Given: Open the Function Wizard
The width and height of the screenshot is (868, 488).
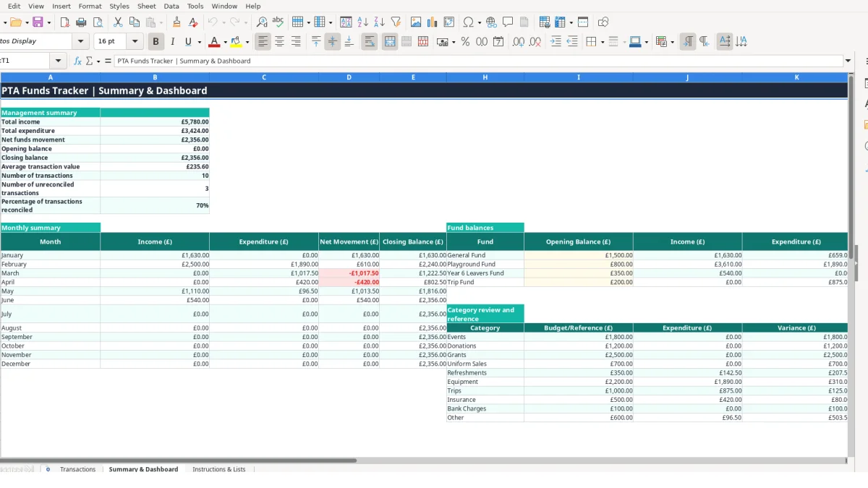Looking at the screenshot, I should pos(78,61).
